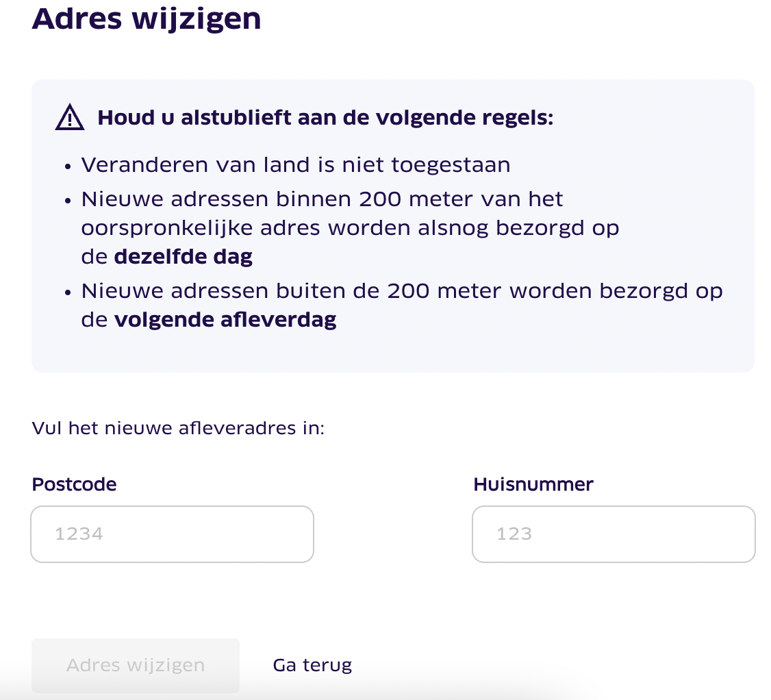Click the warning triangle icon

point(70,117)
